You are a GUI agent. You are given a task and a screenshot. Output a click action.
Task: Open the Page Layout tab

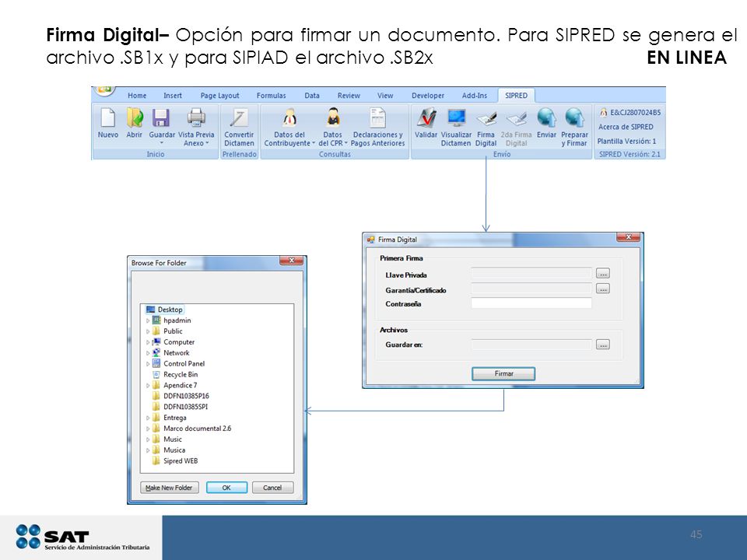[x=219, y=96]
